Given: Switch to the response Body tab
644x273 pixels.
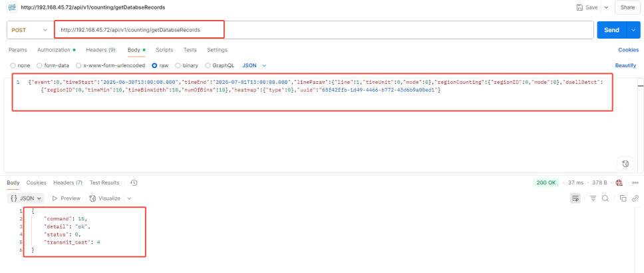Looking at the screenshot, I should coord(13,182).
